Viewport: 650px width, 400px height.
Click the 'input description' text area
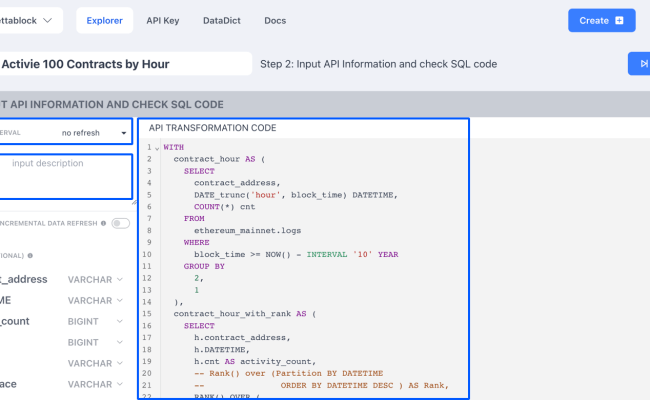pyautogui.click(x=65, y=177)
